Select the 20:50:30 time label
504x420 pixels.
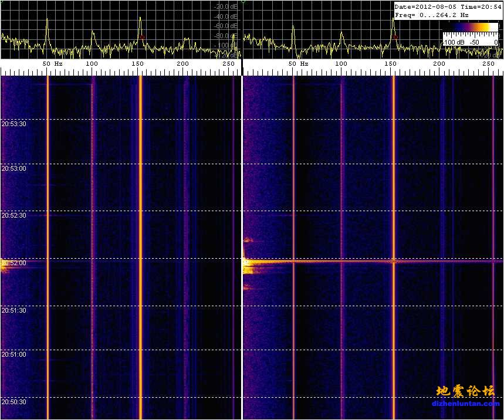[14, 402]
